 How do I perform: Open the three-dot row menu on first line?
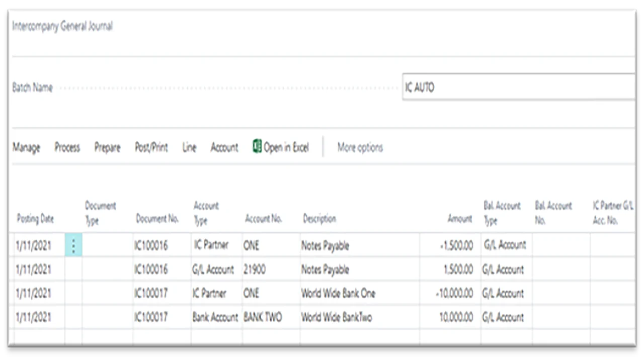point(73,245)
